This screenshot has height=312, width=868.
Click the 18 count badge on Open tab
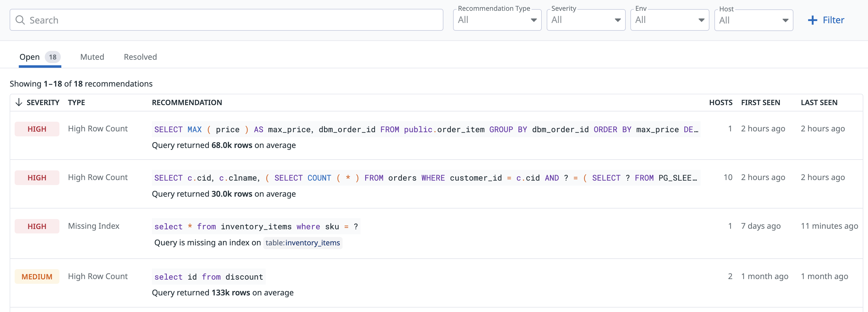pyautogui.click(x=52, y=57)
